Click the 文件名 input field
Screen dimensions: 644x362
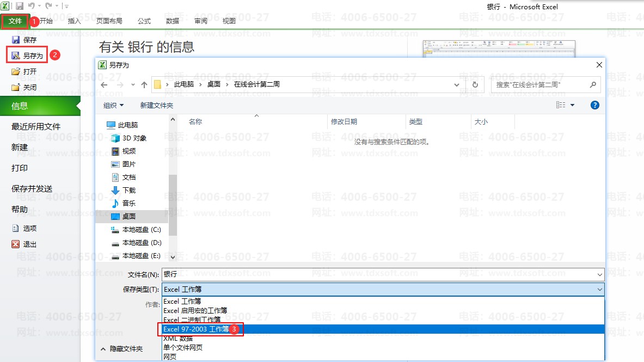(381, 275)
